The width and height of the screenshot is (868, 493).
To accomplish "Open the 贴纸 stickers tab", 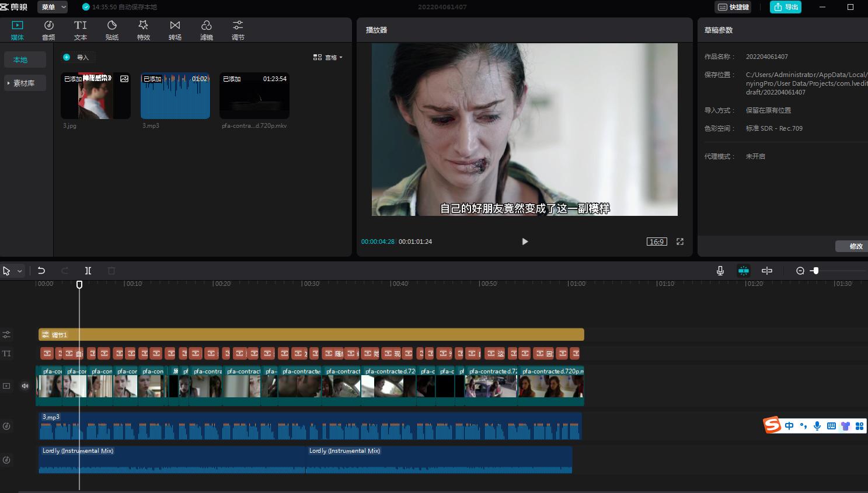I will [112, 30].
